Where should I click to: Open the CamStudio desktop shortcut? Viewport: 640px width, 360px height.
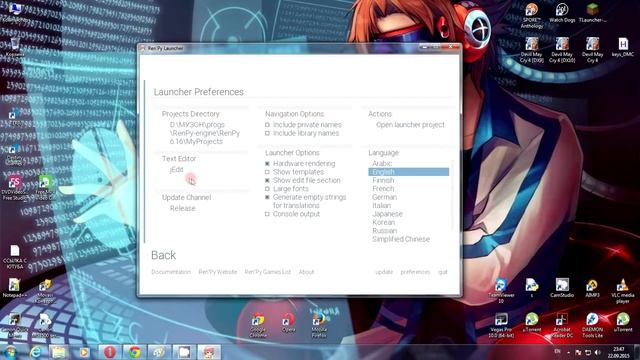(x=562, y=288)
